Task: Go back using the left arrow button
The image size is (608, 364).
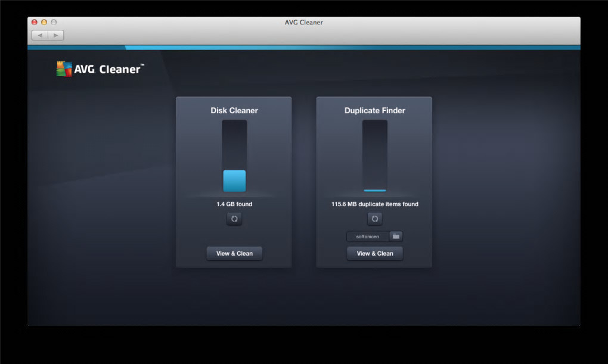Action: 39,35
